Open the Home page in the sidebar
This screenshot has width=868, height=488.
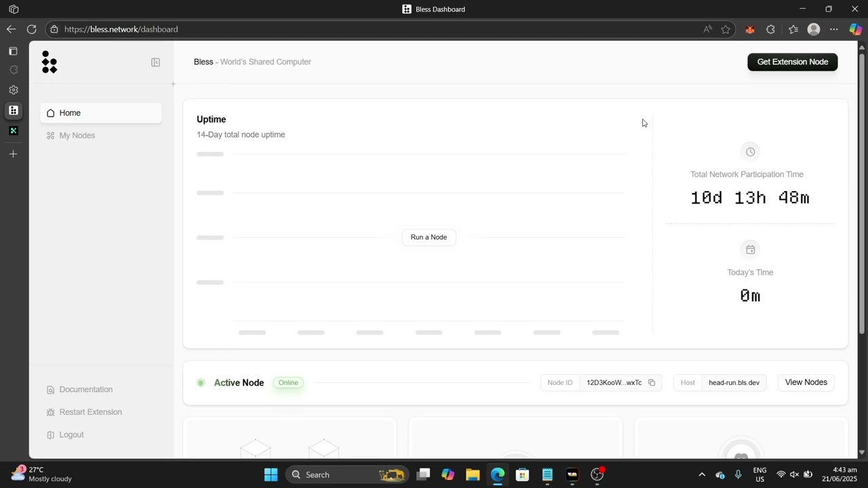101,113
